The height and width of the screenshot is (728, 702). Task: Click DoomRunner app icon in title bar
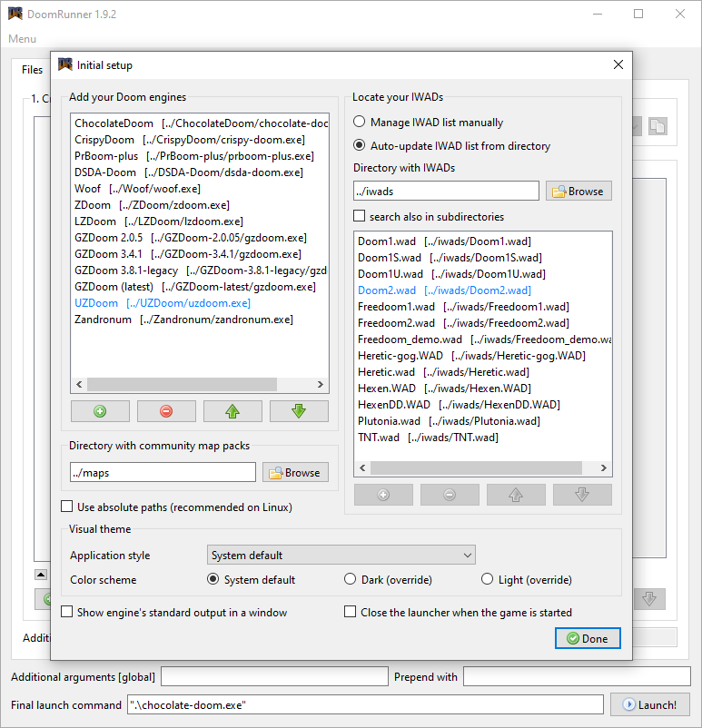[x=15, y=14]
